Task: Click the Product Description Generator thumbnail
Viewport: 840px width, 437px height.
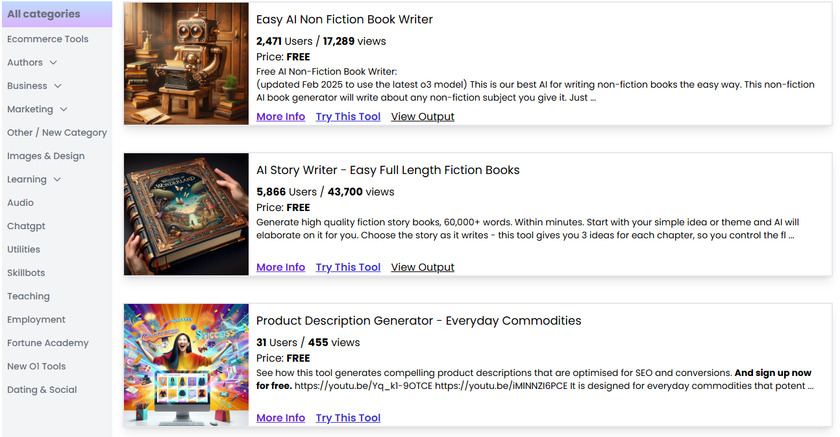Action: pos(186,364)
